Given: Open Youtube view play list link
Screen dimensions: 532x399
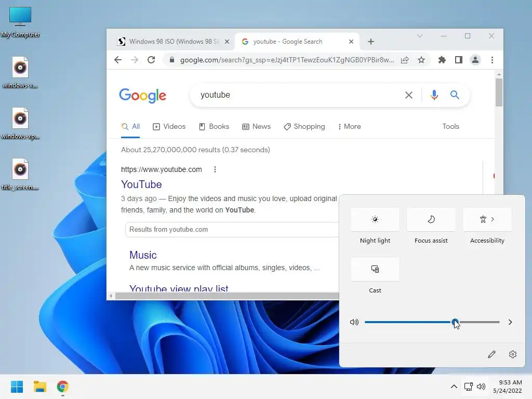Looking at the screenshot, I should pyautogui.click(x=179, y=288).
